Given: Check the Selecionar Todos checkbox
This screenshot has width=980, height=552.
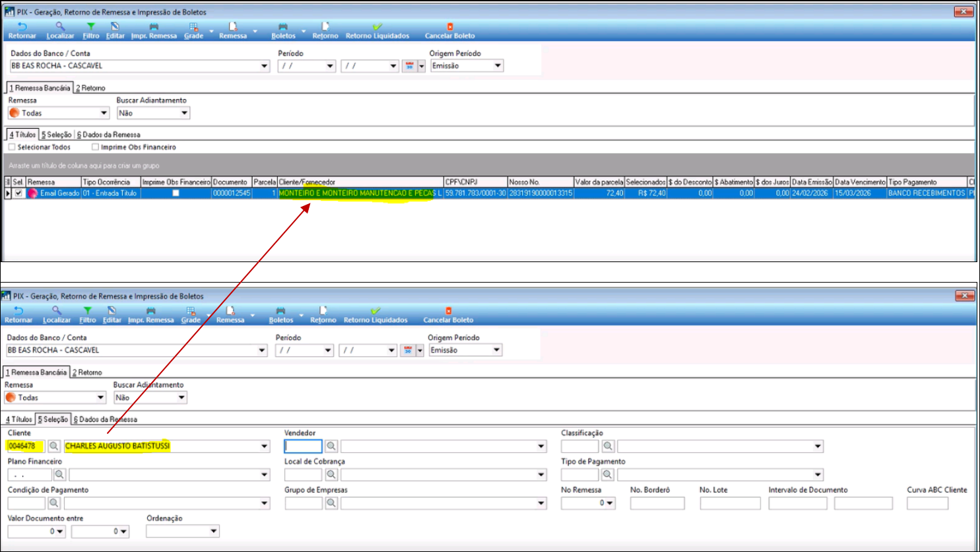Looking at the screenshot, I should (x=12, y=147).
